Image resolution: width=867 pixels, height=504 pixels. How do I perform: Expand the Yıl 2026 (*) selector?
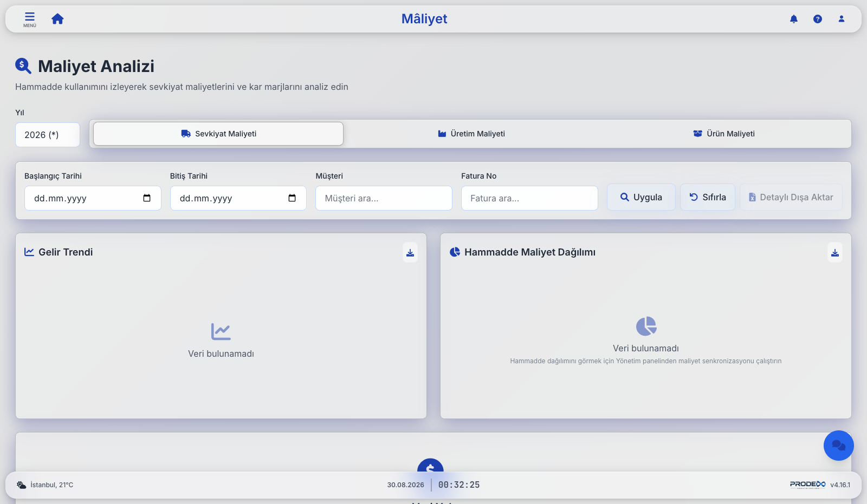pyautogui.click(x=48, y=135)
